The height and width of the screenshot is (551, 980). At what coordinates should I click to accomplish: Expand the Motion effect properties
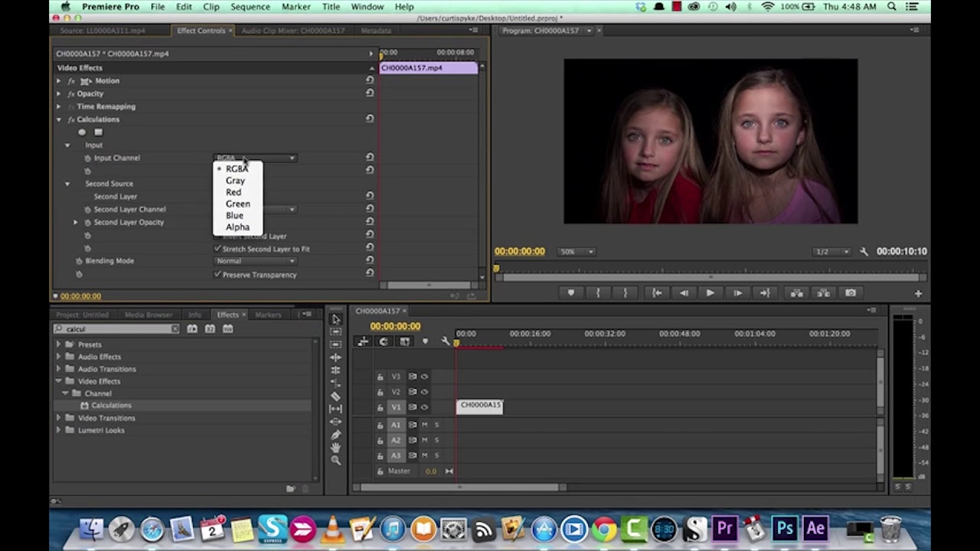[x=59, y=80]
